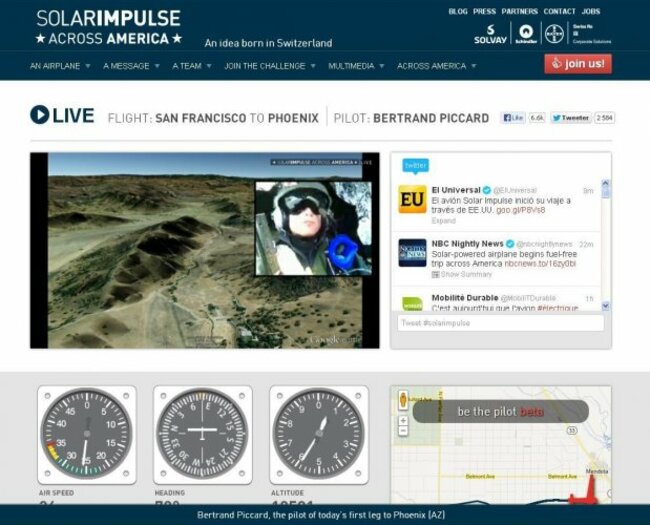This screenshot has height=525, width=650.
Task: Zoom in on the flight map
Action: 402,420
